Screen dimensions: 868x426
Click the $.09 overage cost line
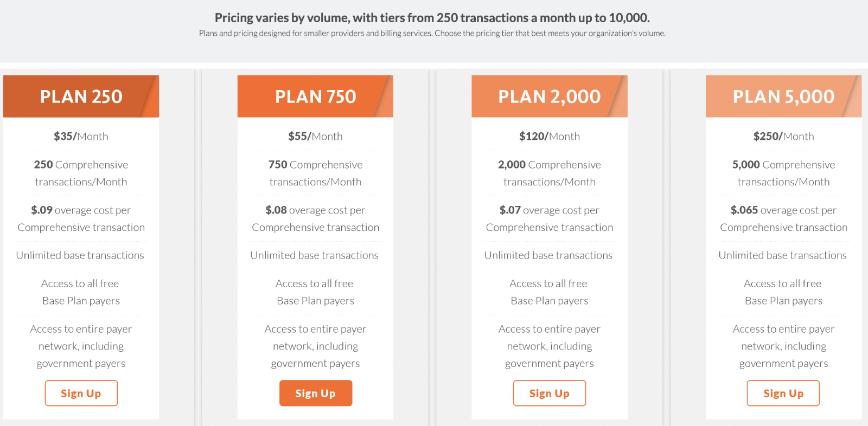point(81,218)
